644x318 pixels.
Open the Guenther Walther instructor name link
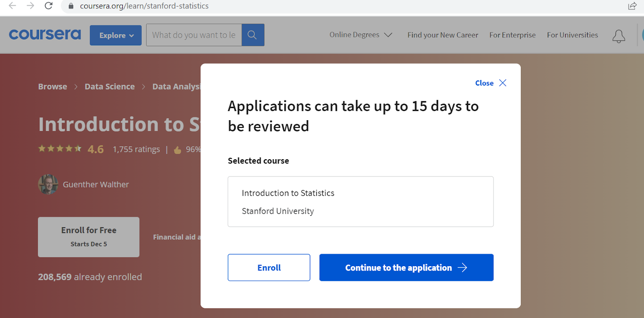(96, 185)
